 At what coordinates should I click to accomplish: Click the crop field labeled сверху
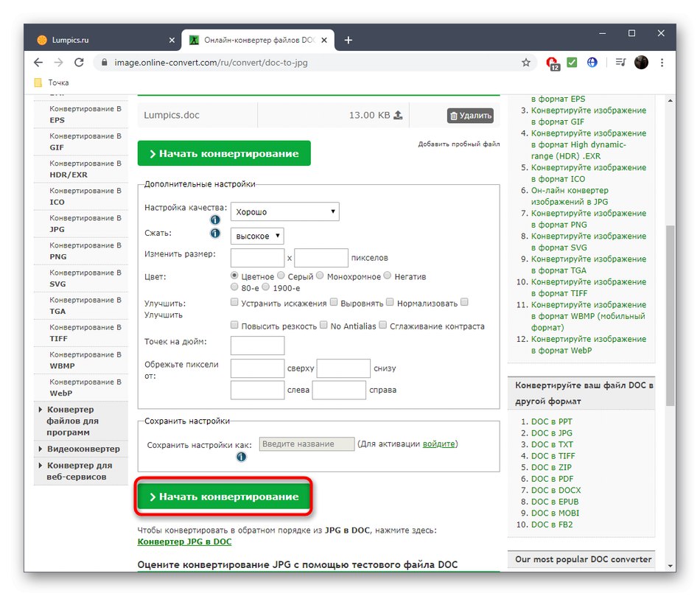(258, 368)
